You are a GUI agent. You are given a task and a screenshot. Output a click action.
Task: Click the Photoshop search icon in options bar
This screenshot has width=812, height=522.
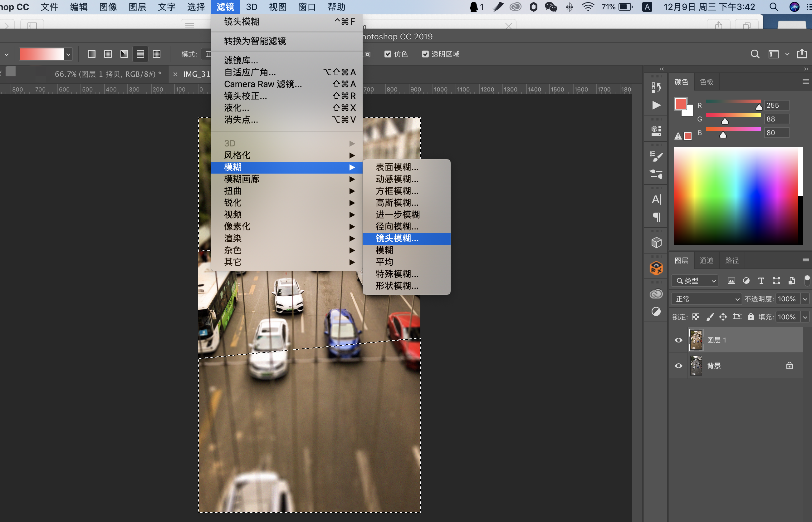[x=755, y=54]
